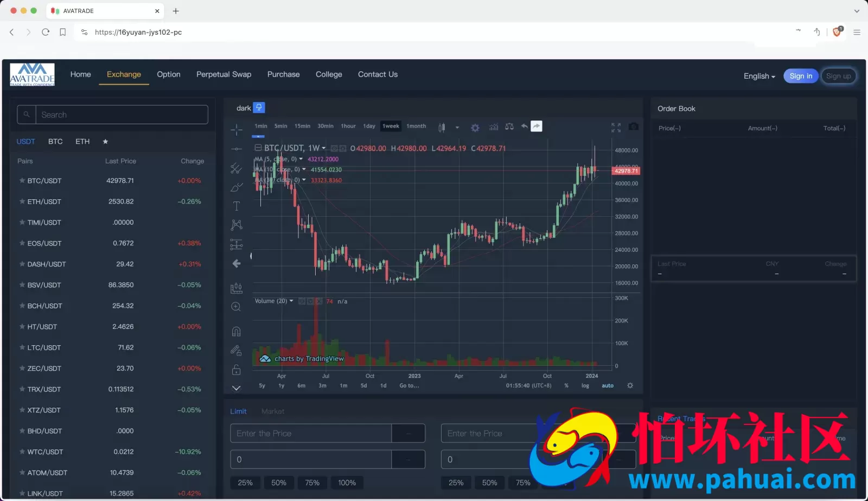Image resolution: width=868 pixels, height=501 pixels.
Task: Open the measure tool
Action: 237,288
